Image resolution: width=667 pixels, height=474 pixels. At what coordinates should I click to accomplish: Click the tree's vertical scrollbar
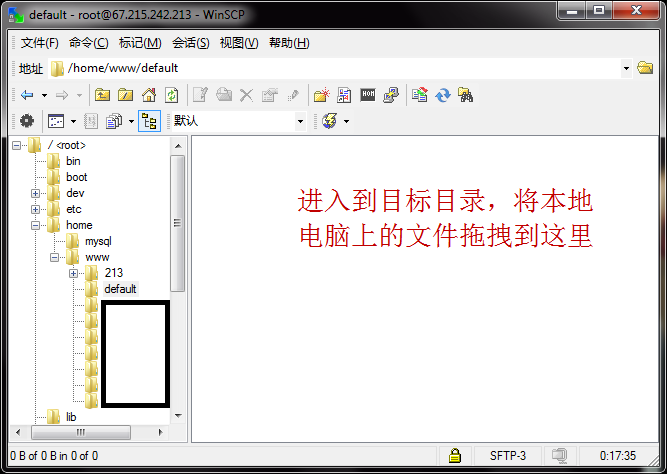178,222
